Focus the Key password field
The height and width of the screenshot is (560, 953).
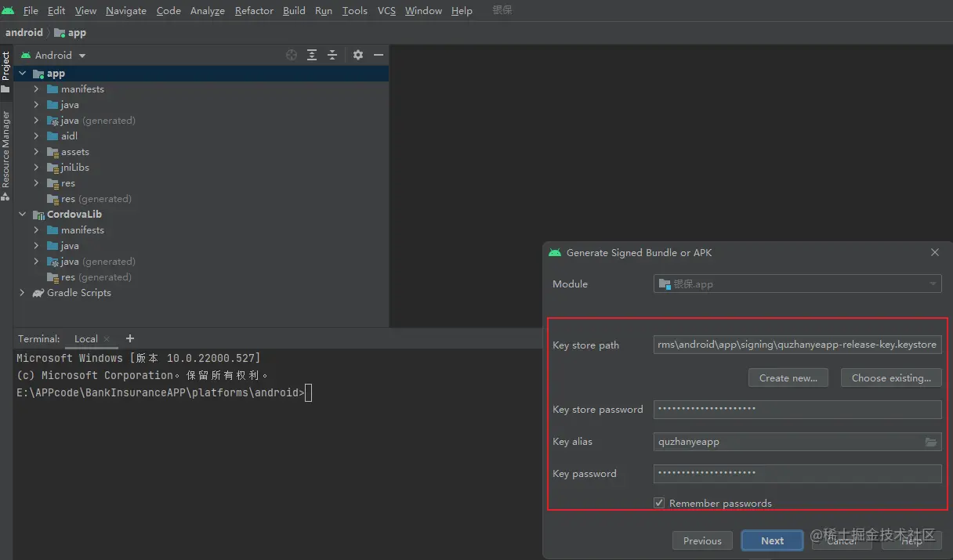(798, 473)
